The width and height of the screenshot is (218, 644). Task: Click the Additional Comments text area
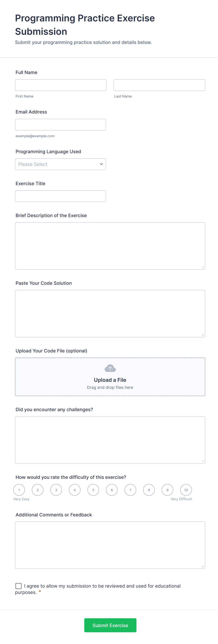pos(110,545)
